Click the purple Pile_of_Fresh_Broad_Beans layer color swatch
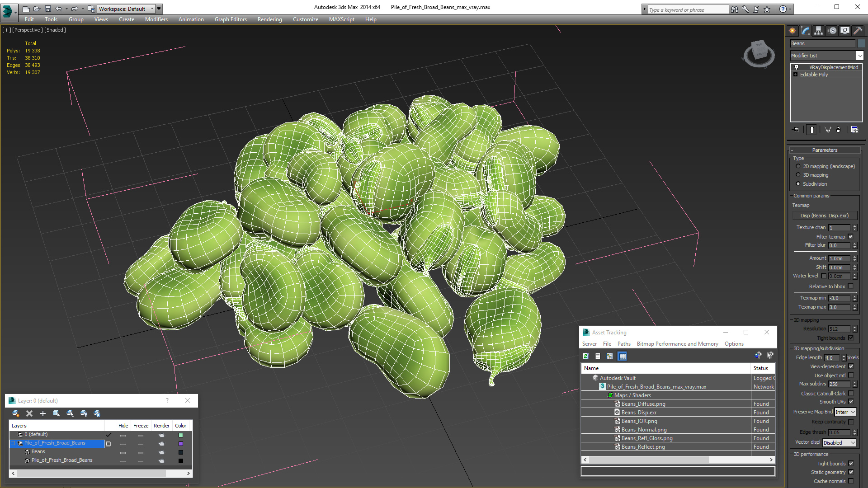 (x=180, y=444)
